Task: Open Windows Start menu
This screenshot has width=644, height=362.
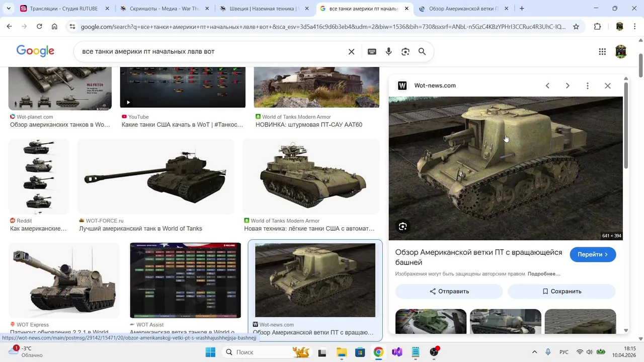Action: (210, 352)
